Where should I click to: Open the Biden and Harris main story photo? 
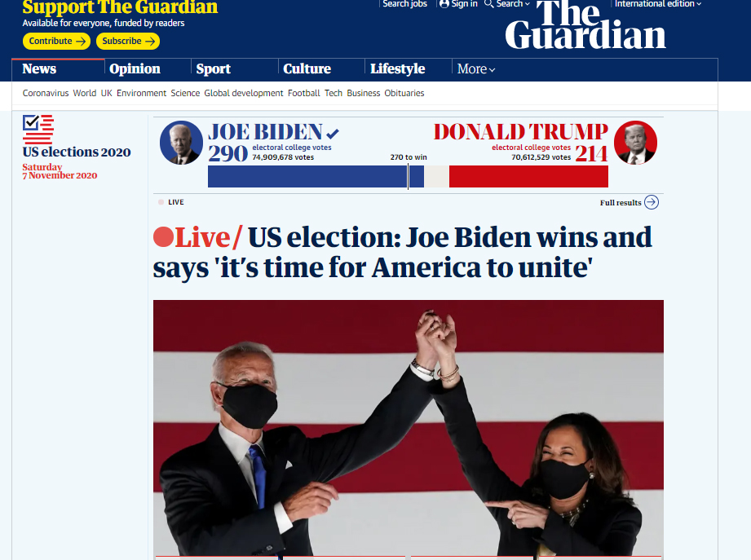pos(409,429)
